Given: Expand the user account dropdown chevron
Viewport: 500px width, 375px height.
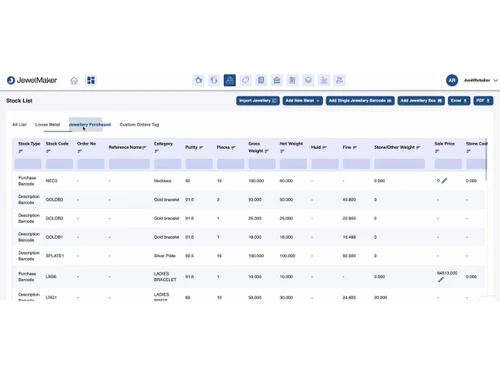Looking at the screenshot, I should 496,80.
